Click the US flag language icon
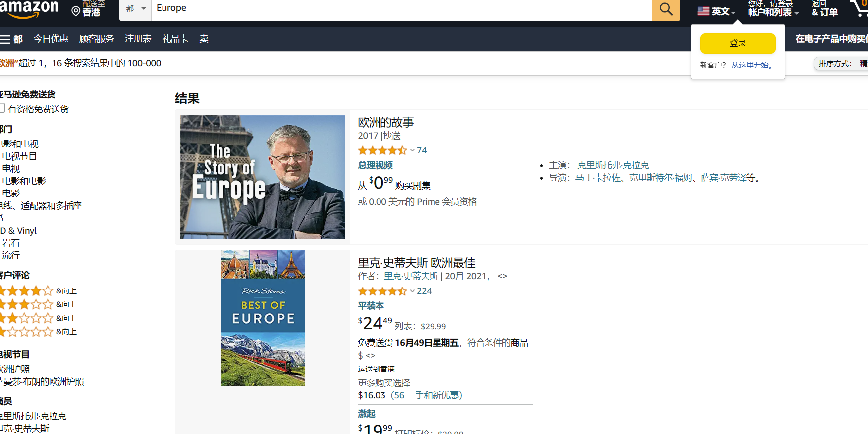The width and height of the screenshot is (868, 434). pyautogui.click(x=703, y=11)
